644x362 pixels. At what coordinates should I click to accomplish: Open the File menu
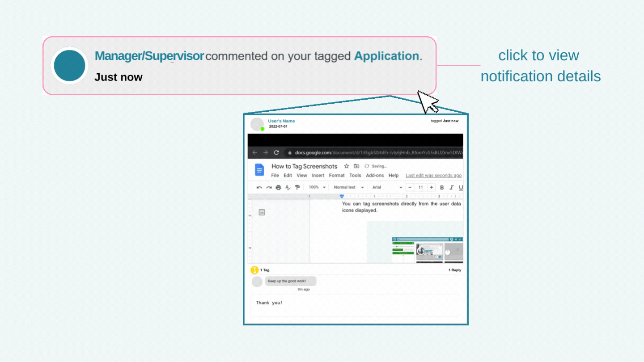[x=275, y=176]
